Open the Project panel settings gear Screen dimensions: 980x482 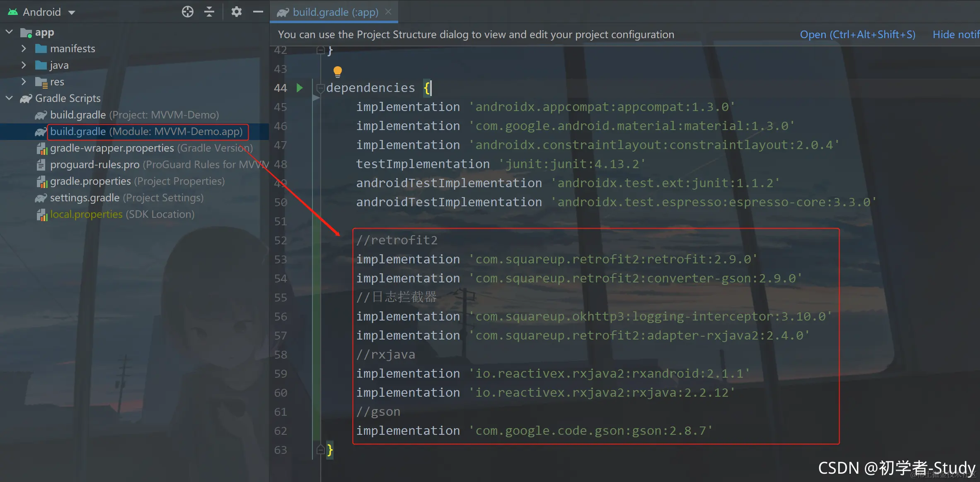click(236, 12)
